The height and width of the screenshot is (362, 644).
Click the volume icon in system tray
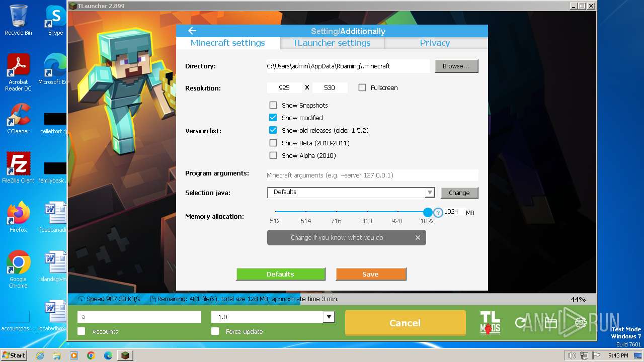click(572, 355)
